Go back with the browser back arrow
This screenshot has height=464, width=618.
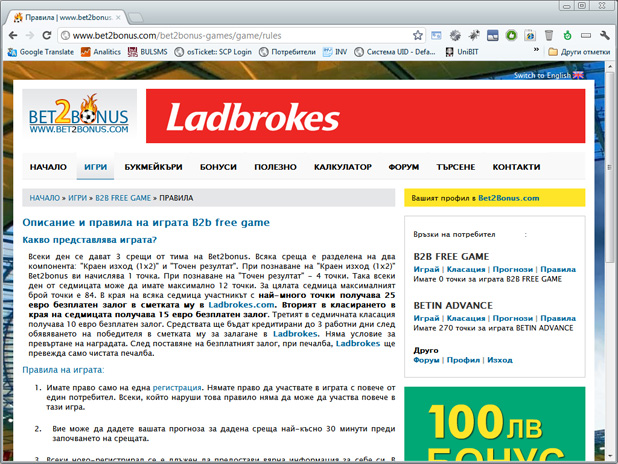13,35
